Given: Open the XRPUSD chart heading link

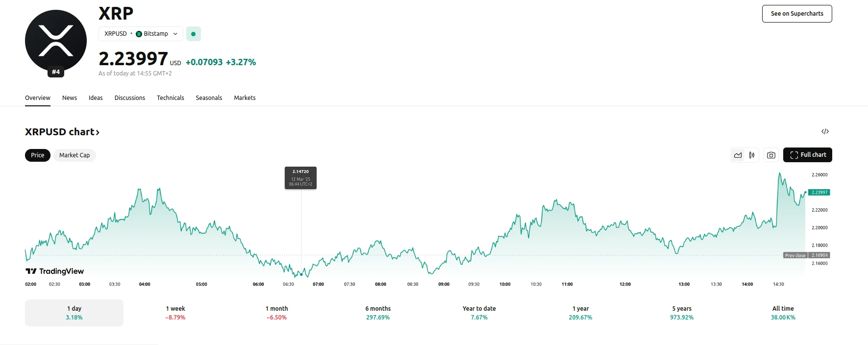Looking at the screenshot, I should pyautogui.click(x=62, y=132).
